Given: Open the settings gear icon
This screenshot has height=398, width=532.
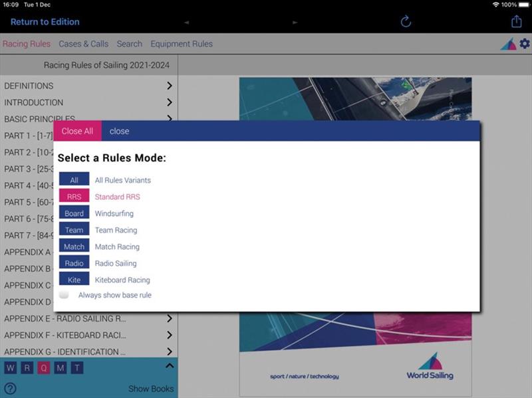Looking at the screenshot, I should (x=525, y=44).
